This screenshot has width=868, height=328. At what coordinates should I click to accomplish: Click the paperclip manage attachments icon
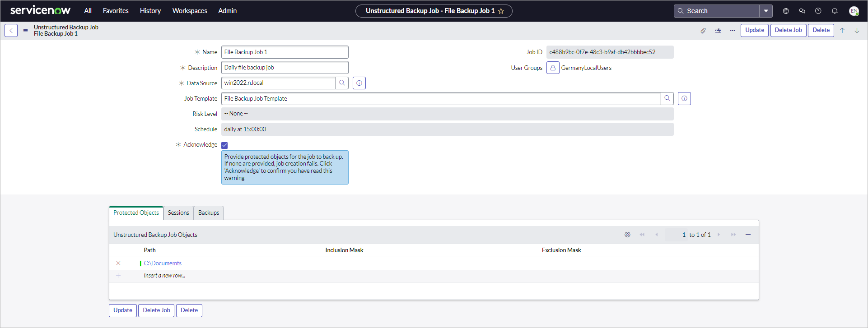point(703,31)
